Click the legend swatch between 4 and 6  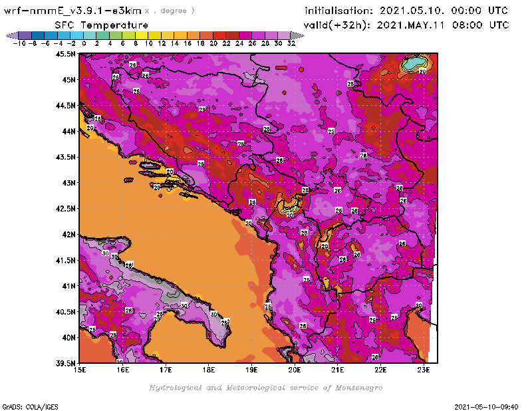116,35
